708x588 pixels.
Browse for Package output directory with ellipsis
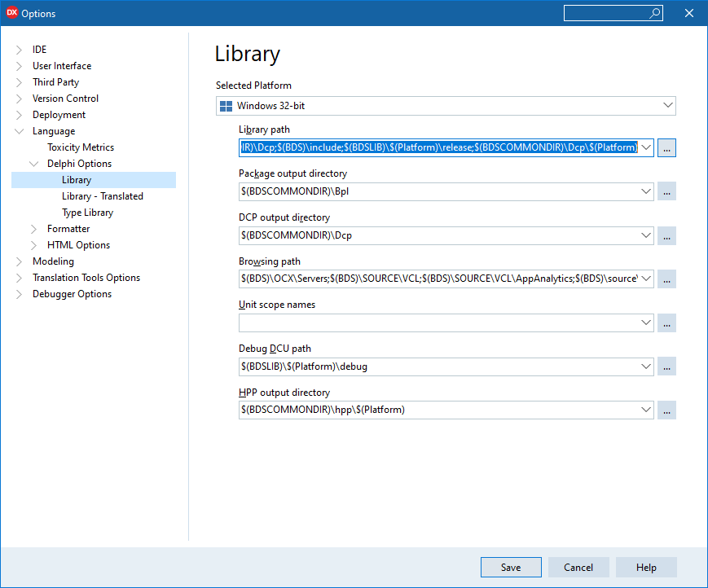click(666, 191)
